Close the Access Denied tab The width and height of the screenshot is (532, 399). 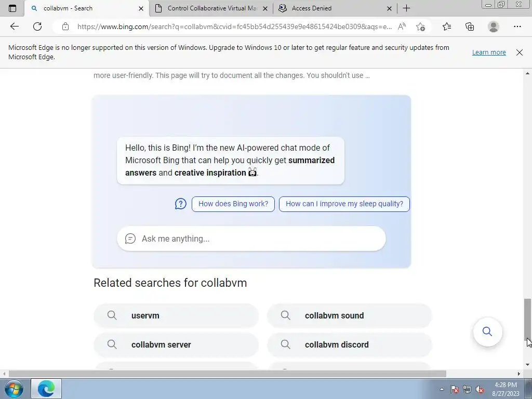390,8
